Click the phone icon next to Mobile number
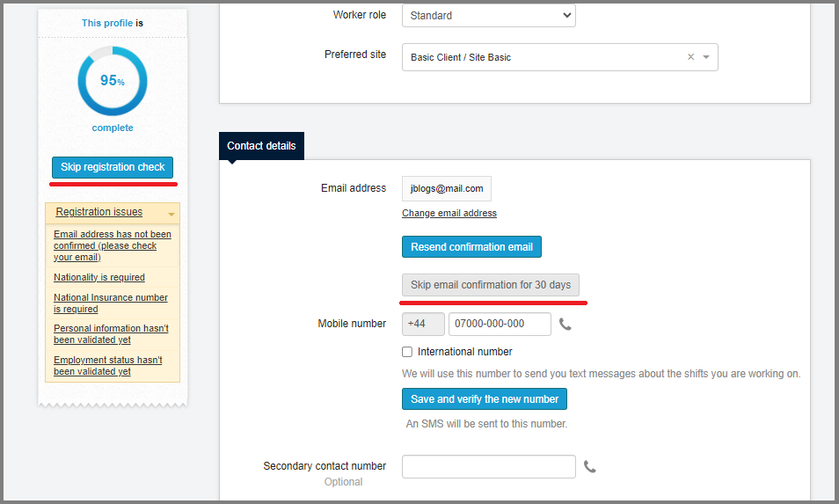Image resolution: width=839 pixels, height=504 pixels. tap(565, 325)
